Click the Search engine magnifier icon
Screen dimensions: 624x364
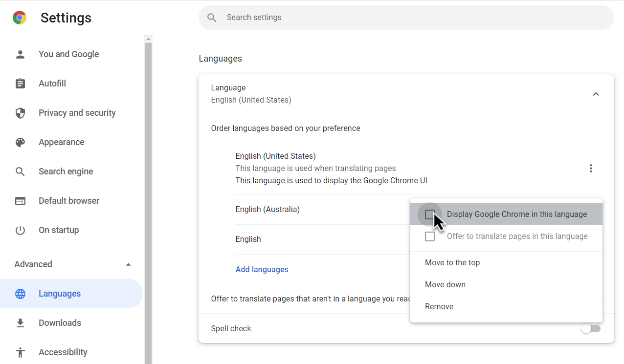pyautogui.click(x=20, y=171)
